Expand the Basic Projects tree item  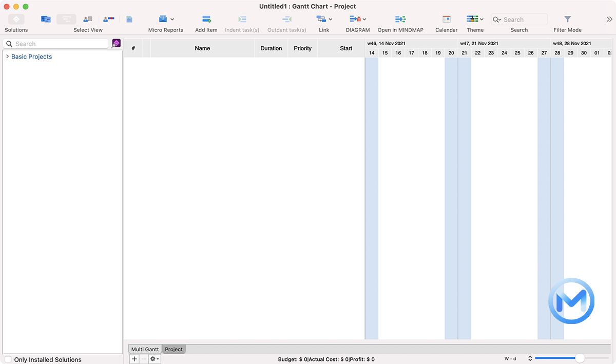6,56
